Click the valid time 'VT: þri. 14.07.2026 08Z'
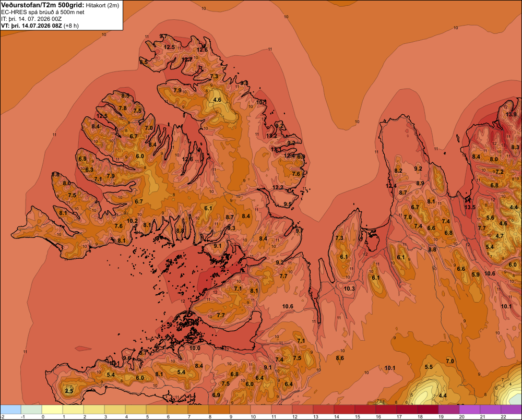 tap(32, 26)
